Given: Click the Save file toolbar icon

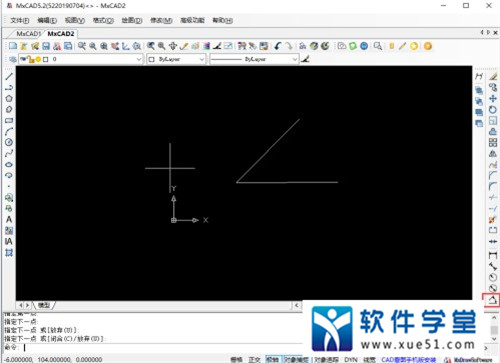Looking at the screenshot, I should coord(46,46).
